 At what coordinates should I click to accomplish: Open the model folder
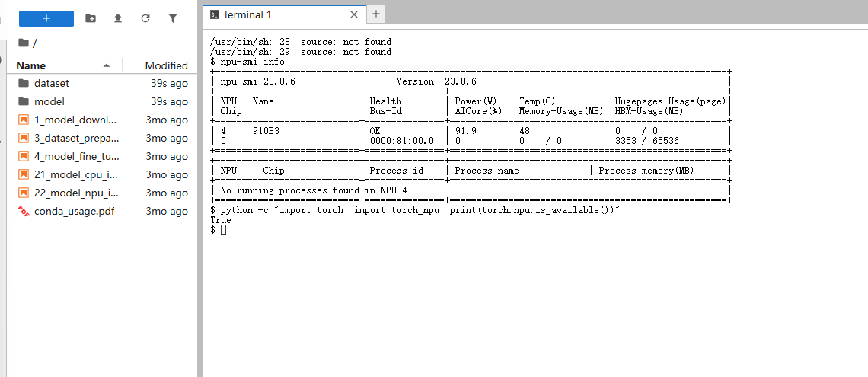coord(103,102)
